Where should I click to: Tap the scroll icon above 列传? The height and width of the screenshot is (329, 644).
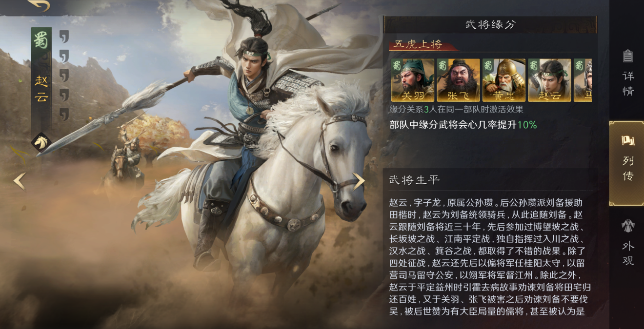point(627,141)
